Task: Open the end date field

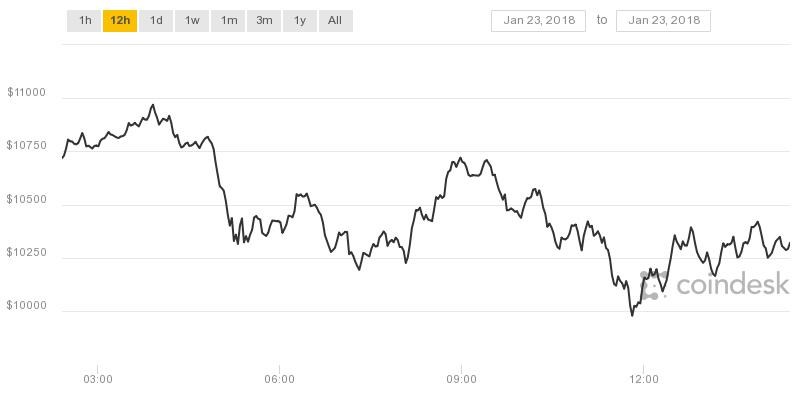Action: pyautogui.click(x=664, y=20)
